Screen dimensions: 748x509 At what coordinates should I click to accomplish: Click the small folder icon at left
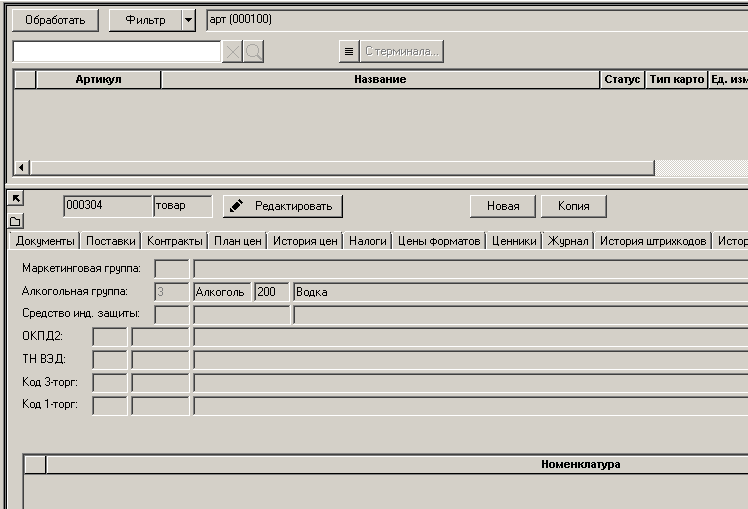coord(15,220)
